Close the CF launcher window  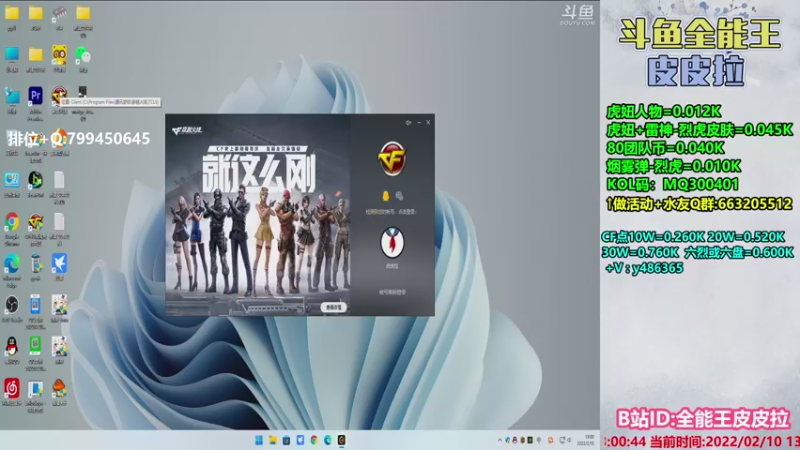coord(428,122)
